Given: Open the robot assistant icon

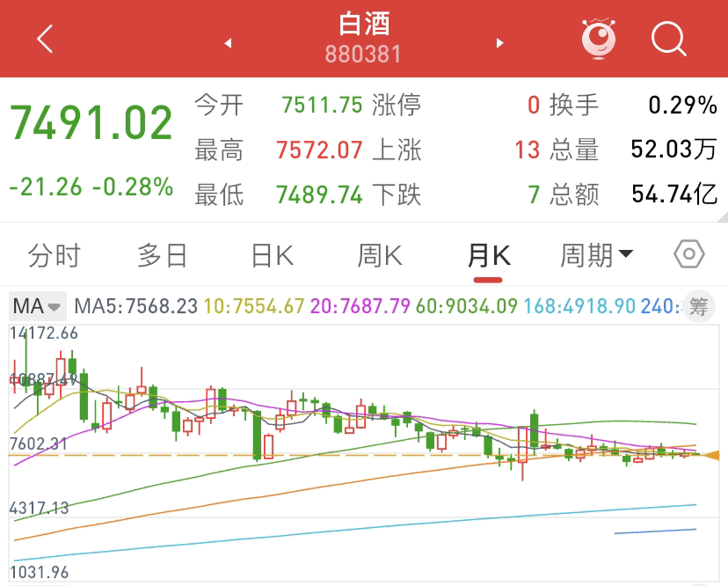Looking at the screenshot, I should (599, 39).
